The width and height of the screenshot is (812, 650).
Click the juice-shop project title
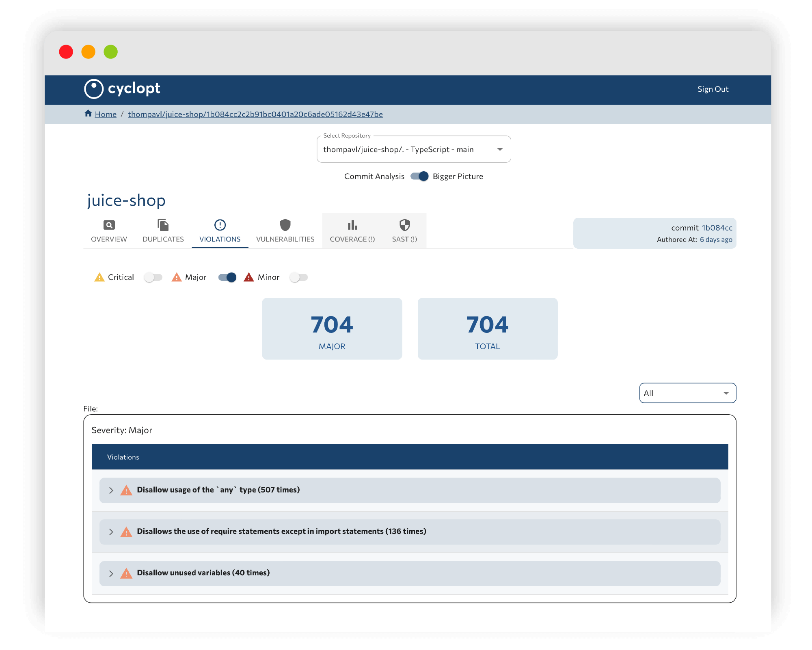(126, 200)
